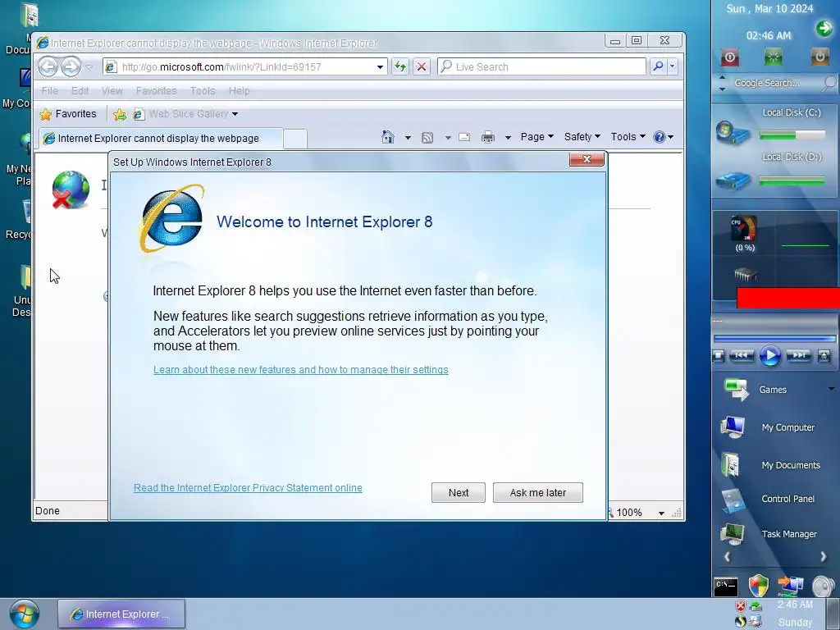Open the Internet Explorer Privacy Statement link
Viewport: 840px width, 630px height.
coord(248,487)
